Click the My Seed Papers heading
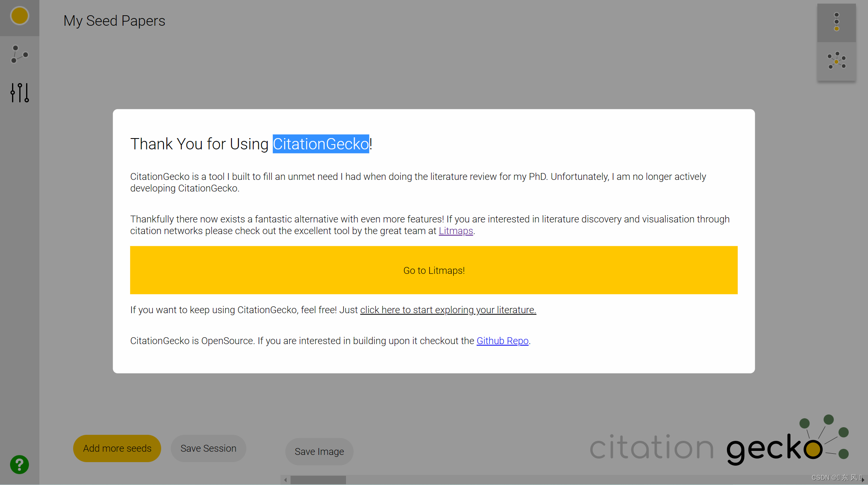Screen dimensions: 868x485 [x=114, y=21]
